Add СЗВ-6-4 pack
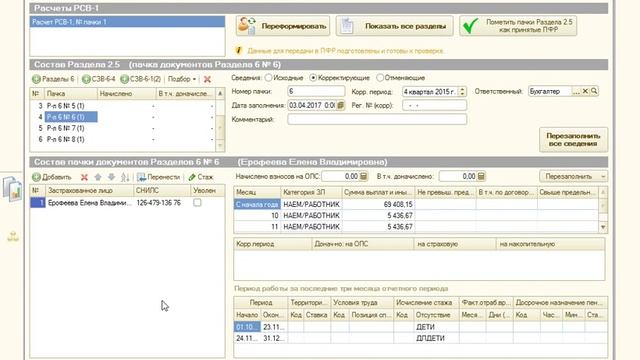Viewport: 640px width, 360px height. click(x=98, y=79)
